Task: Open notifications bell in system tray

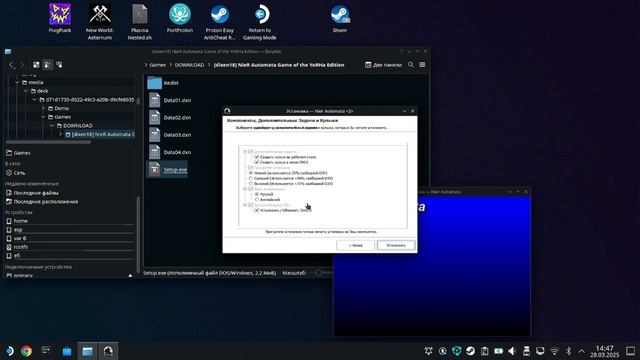Action: [429, 351]
